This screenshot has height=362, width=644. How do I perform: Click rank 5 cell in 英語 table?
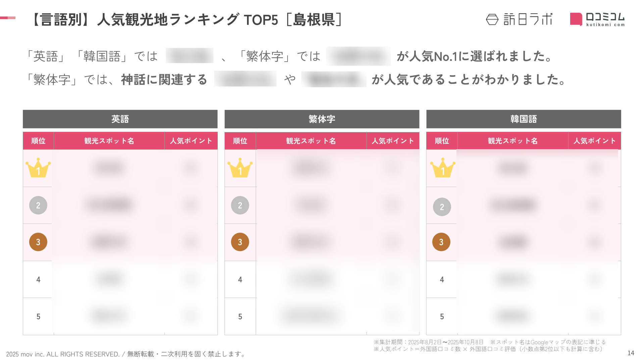pyautogui.click(x=38, y=316)
